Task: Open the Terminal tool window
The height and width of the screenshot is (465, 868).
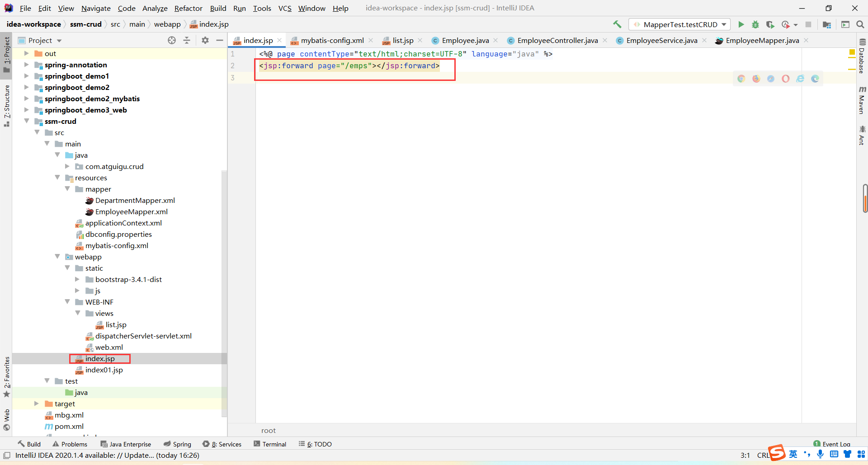Action: click(x=270, y=444)
